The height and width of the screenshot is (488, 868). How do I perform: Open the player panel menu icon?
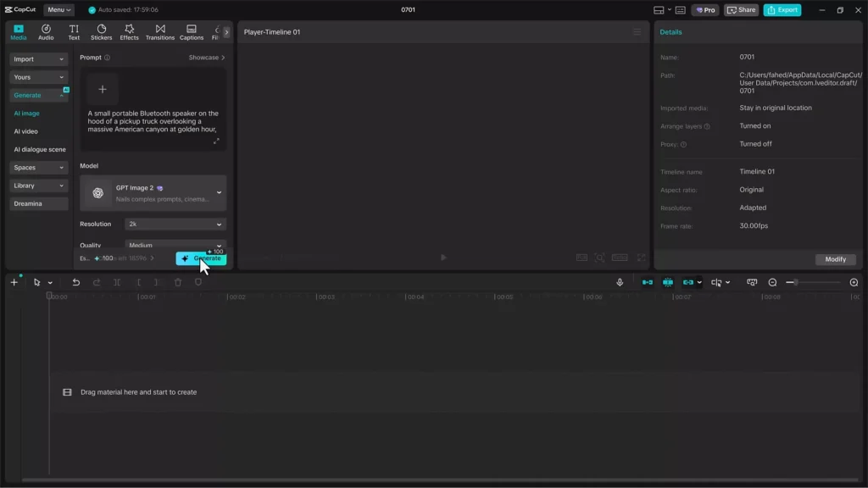point(637,32)
